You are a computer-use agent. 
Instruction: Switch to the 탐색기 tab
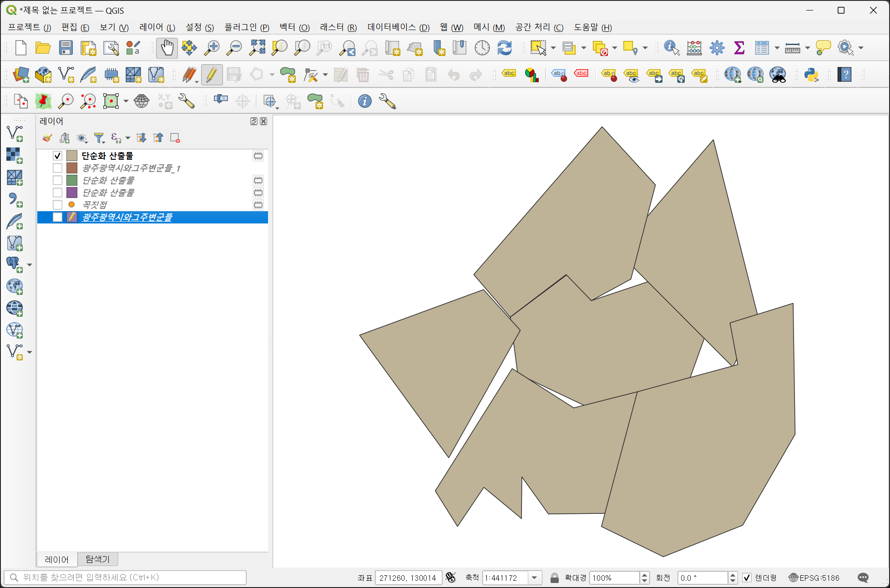tap(97, 559)
